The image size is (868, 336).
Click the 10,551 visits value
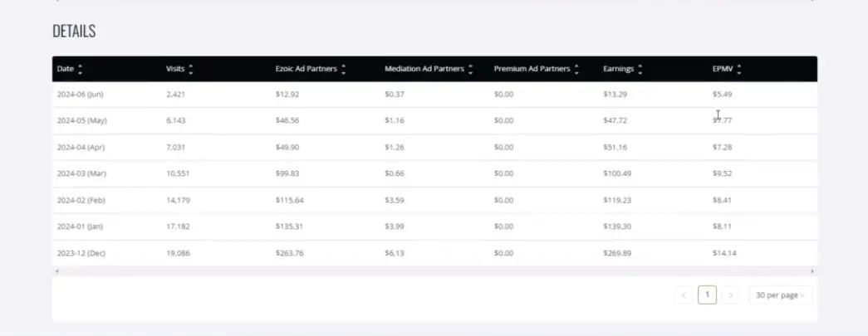pyautogui.click(x=178, y=173)
